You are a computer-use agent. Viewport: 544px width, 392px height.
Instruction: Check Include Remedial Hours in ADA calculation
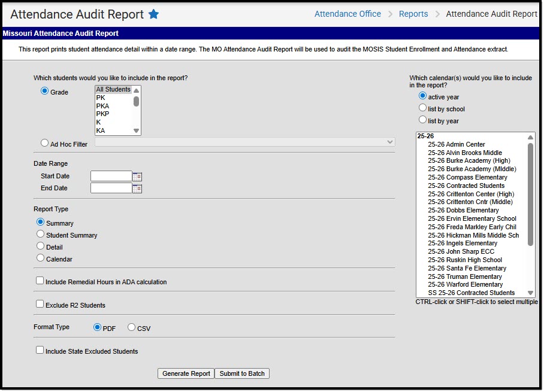point(40,280)
